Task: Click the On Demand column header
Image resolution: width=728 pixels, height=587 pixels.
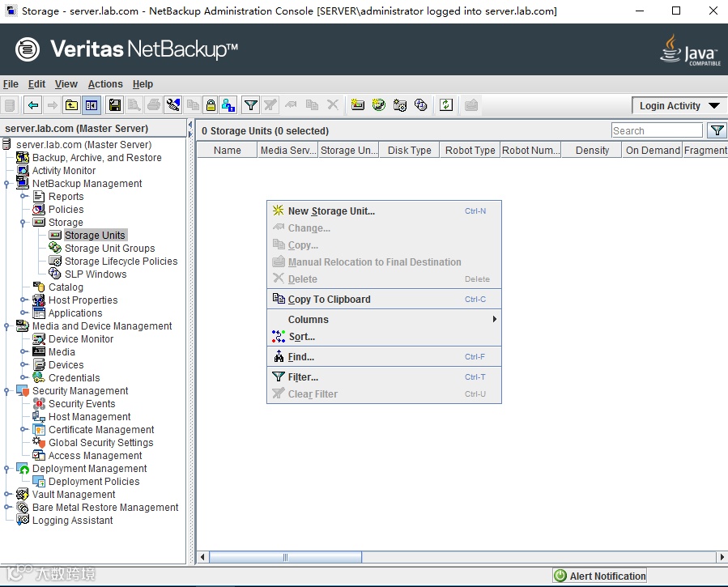Action: tap(653, 151)
